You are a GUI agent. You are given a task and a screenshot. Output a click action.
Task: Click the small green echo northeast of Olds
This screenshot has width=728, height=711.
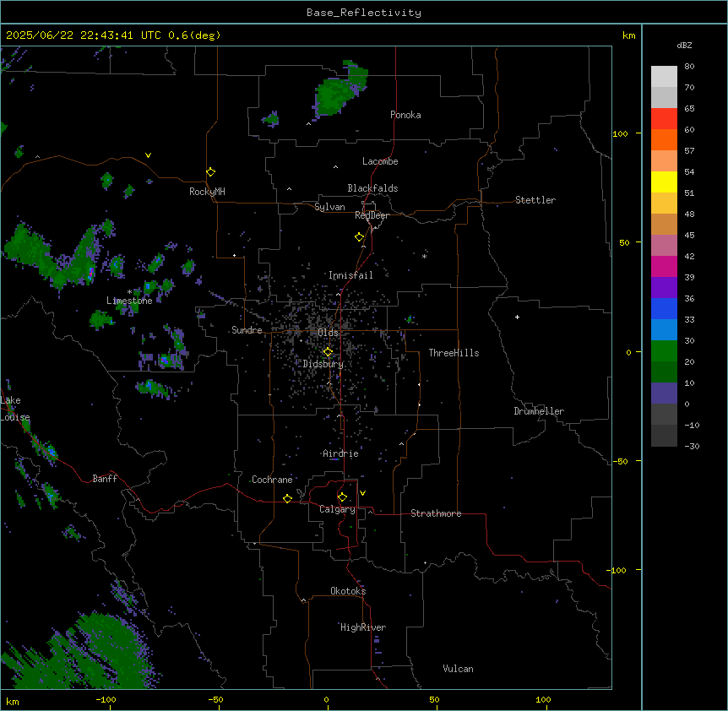pos(410,319)
